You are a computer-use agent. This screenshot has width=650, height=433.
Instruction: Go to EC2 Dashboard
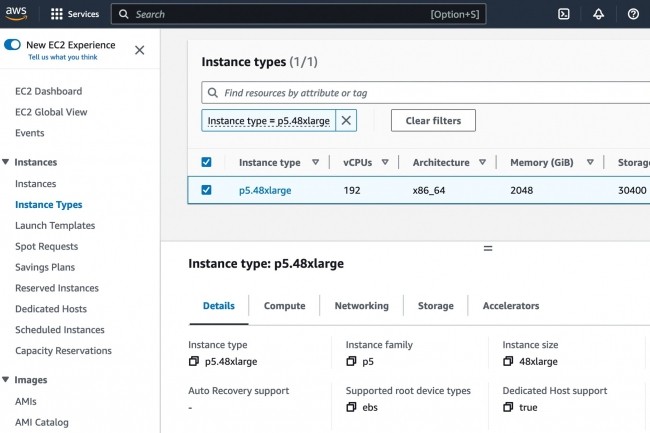(49, 91)
